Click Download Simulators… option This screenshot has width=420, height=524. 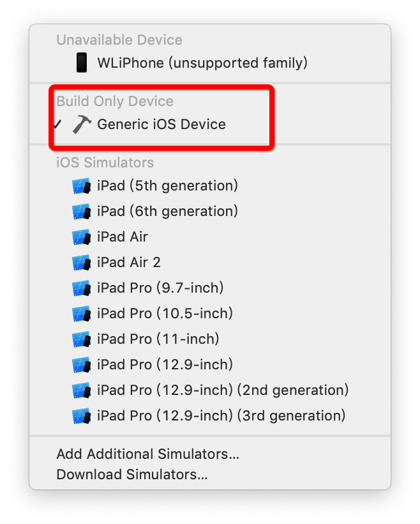pyautogui.click(x=132, y=475)
